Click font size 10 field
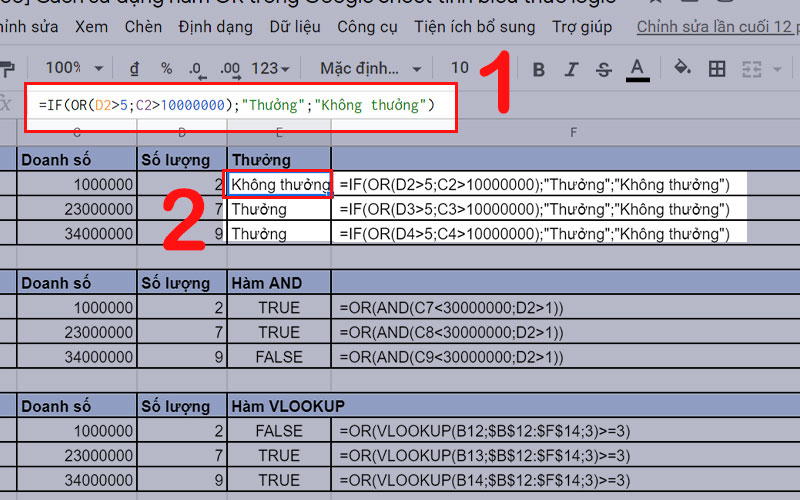800x500 pixels. pyautogui.click(x=460, y=67)
